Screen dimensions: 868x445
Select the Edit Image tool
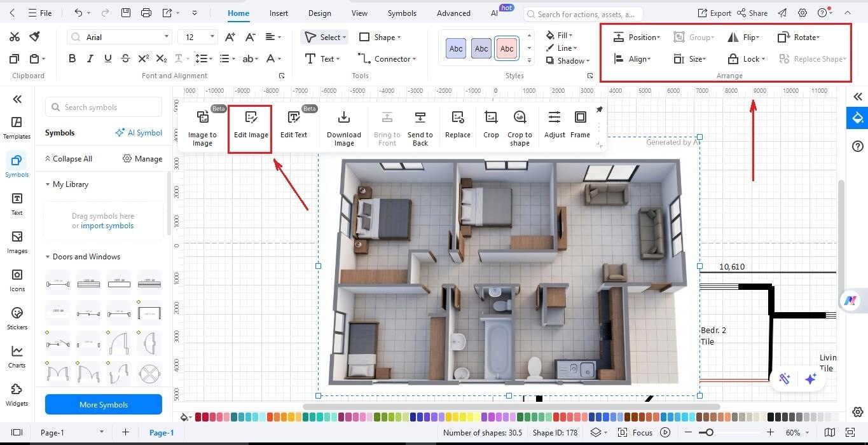[x=250, y=126]
